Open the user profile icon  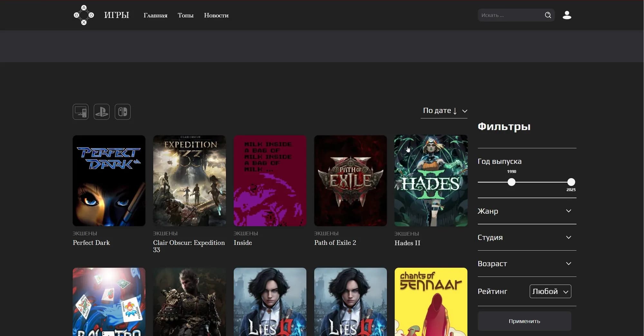567,15
